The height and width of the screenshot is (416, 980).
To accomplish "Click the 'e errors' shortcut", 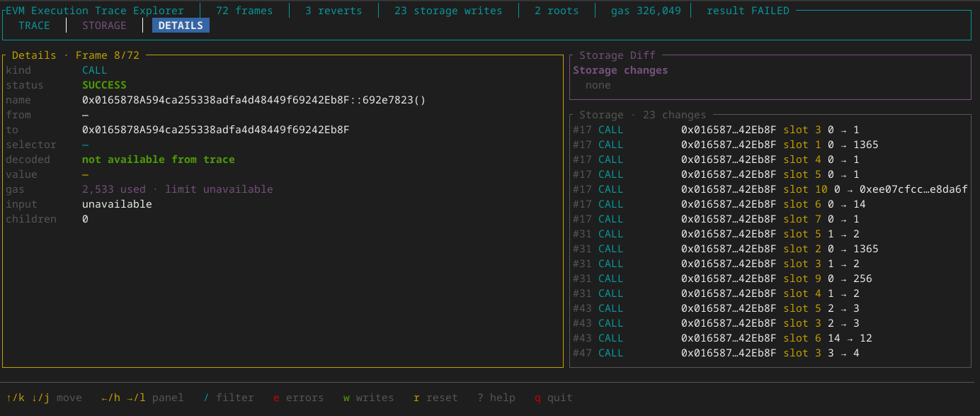I will click(x=299, y=398).
